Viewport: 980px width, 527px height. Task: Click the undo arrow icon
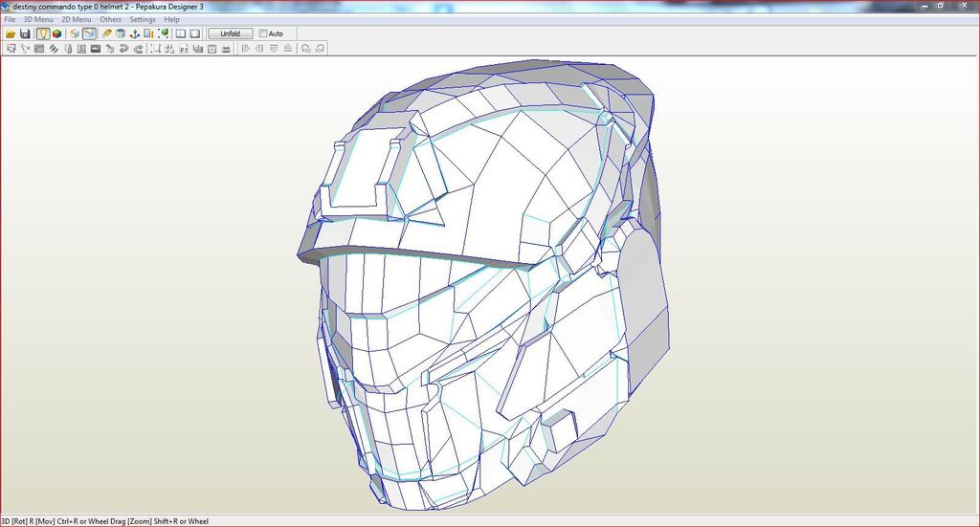(123, 48)
